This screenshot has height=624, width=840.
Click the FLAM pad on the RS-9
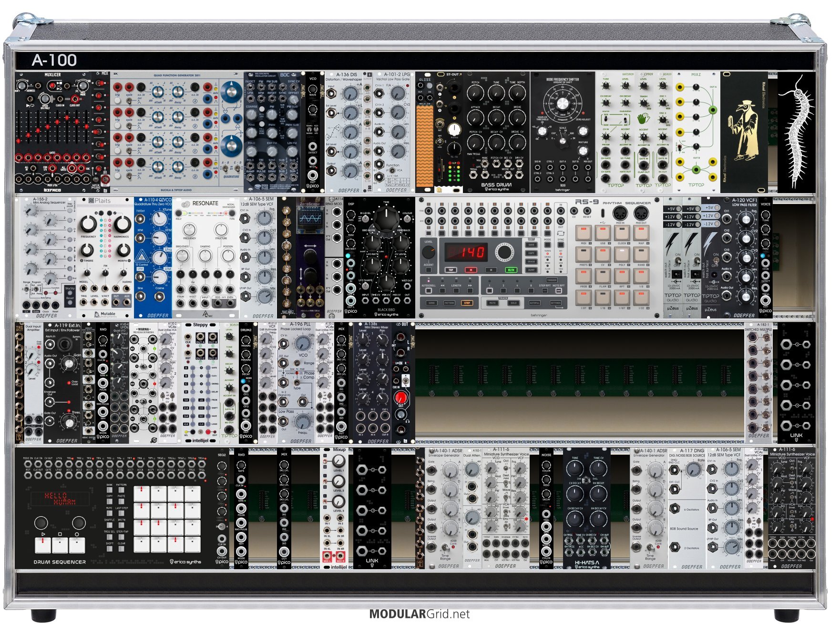[603, 276]
